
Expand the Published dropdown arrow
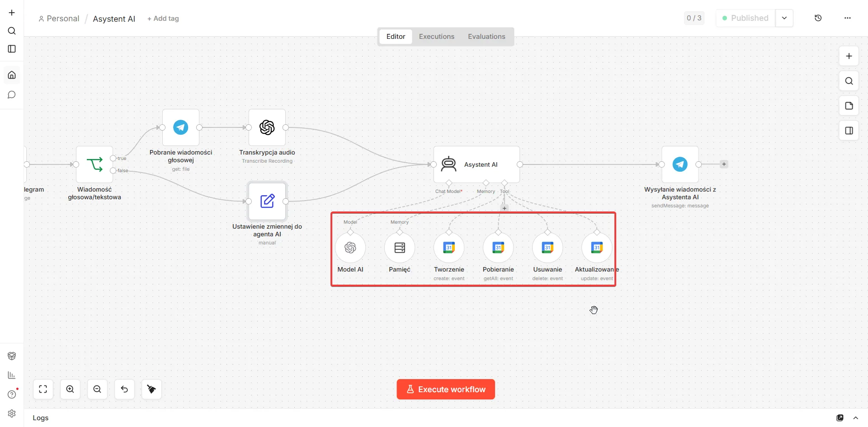(x=784, y=18)
